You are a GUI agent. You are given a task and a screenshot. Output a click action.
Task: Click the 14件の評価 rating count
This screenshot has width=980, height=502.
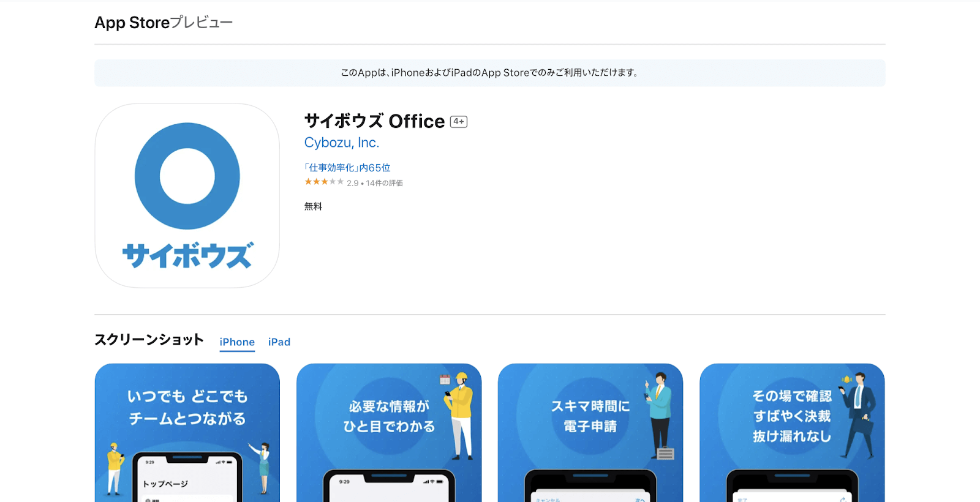(x=385, y=183)
